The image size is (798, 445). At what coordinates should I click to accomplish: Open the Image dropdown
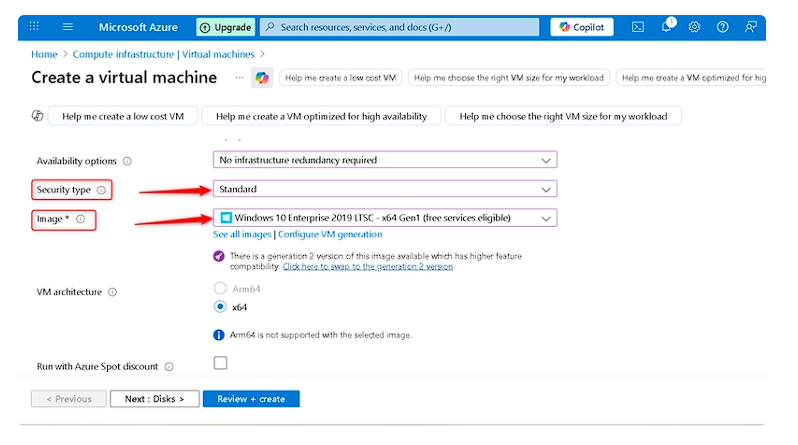pos(385,218)
